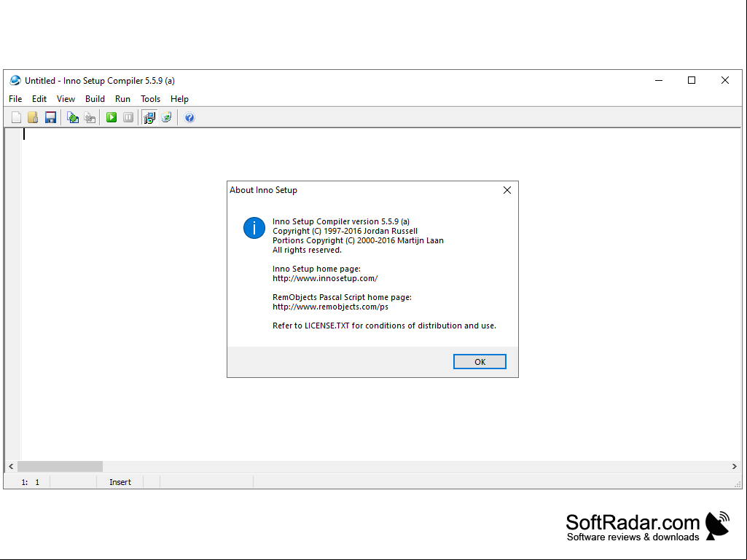Click the http://www.innosetup.com/ text
This screenshot has height=560, width=747.
tap(325, 279)
